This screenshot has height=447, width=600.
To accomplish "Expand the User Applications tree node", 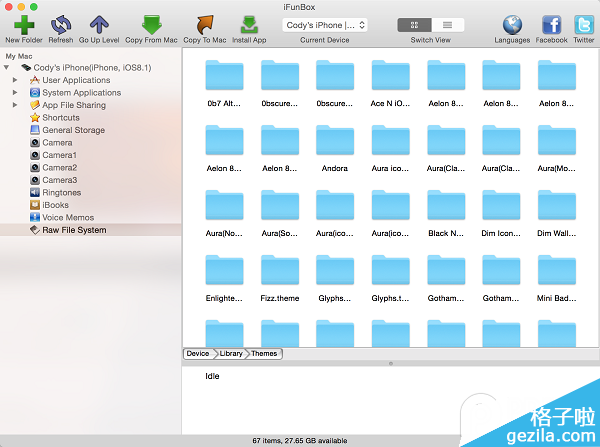I will tap(15, 80).
